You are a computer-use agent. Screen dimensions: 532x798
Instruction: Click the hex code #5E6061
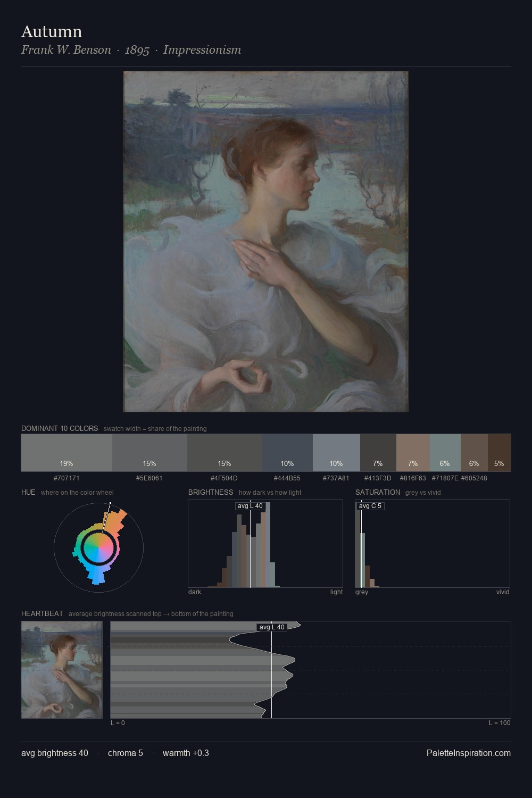pos(149,478)
